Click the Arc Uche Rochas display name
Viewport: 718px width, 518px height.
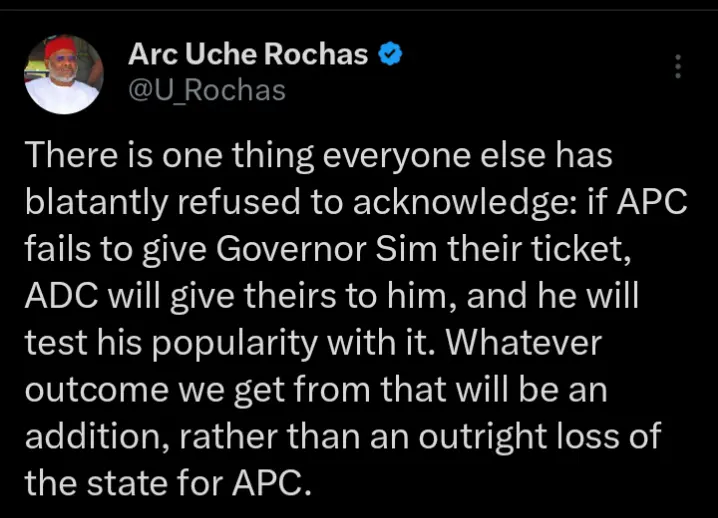click(x=248, y=55)
